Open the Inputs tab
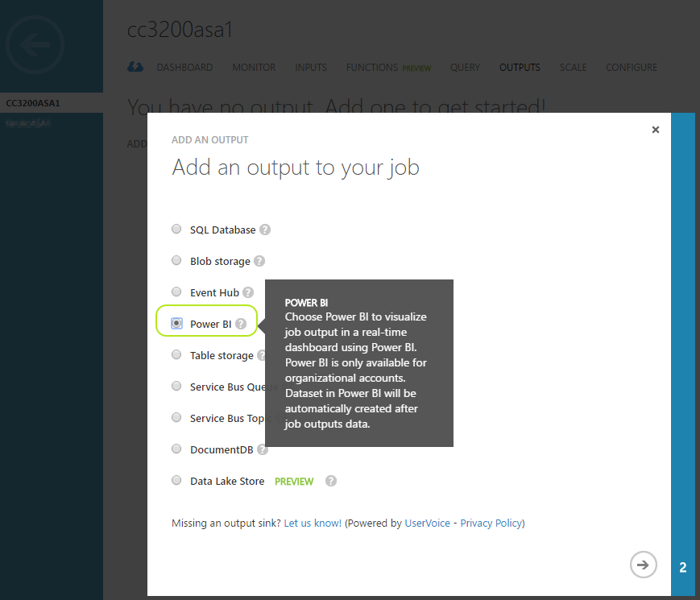Screen dimensions: 700x600 (x=311, y=68)
